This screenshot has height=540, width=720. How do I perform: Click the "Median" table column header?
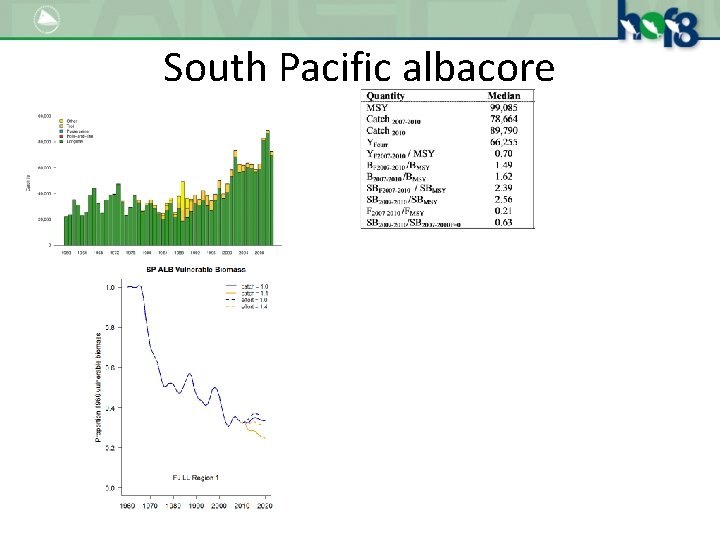[x=504, y=96]
